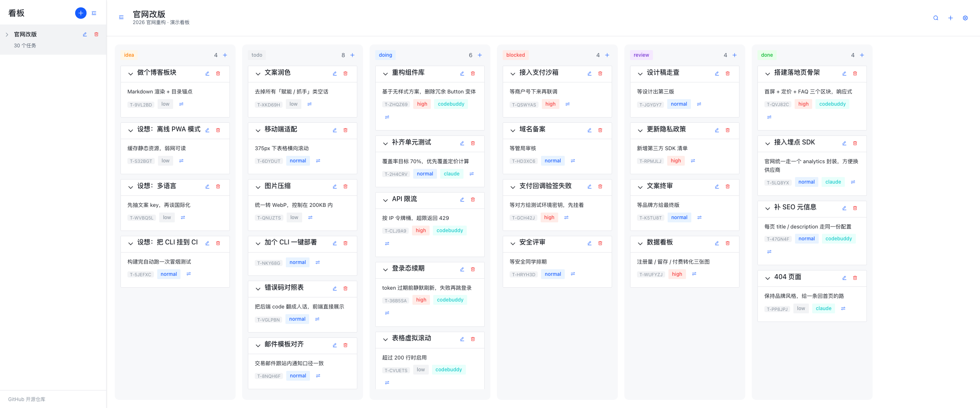Click the normal tag on T-HRYH3D
The image size is (980, 408).
(553, 274)
